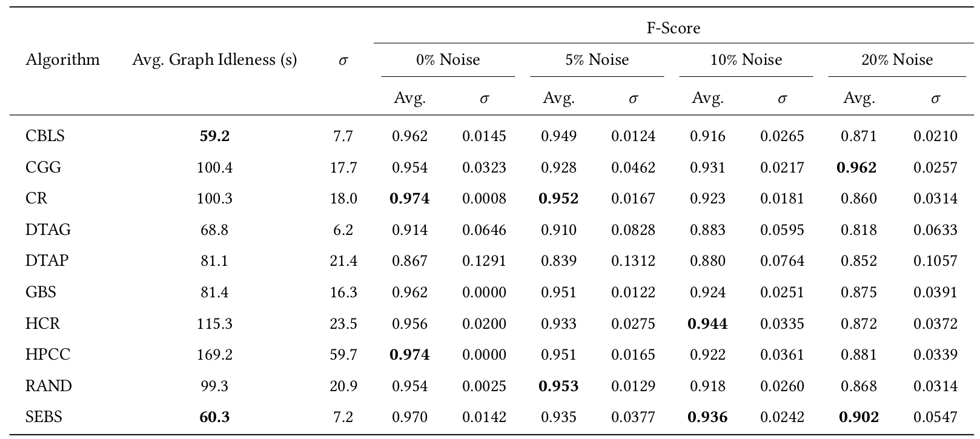
Task: Click the Algorithm column header
Action: click(62, 60)
